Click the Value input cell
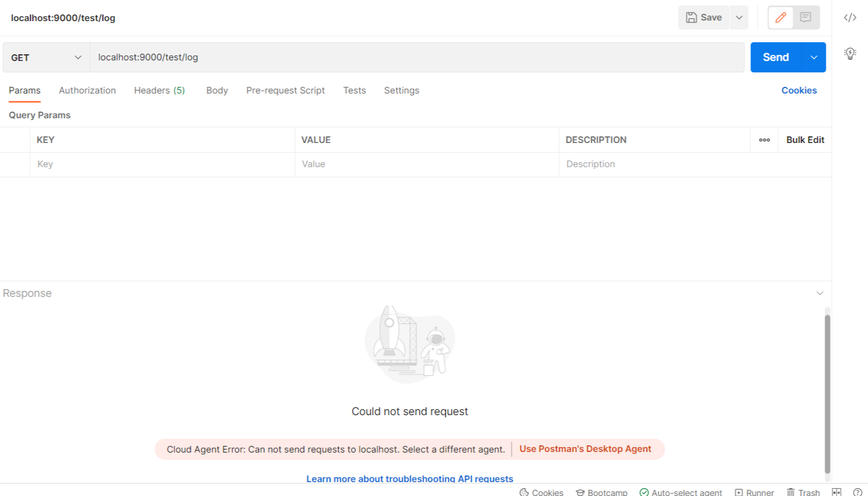 click(427, 164)
